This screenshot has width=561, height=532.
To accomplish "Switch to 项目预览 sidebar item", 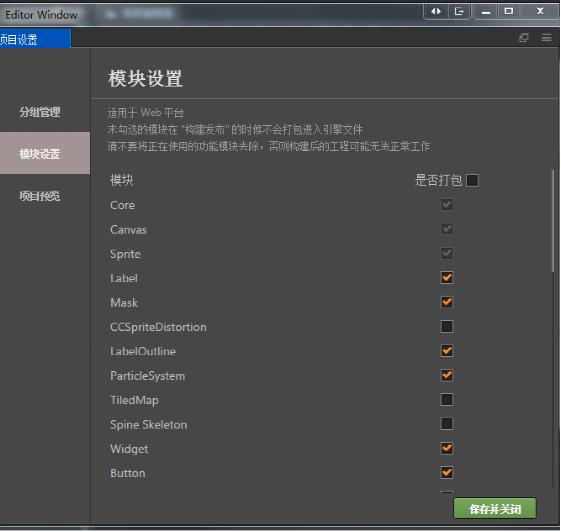I will [40, 196].
